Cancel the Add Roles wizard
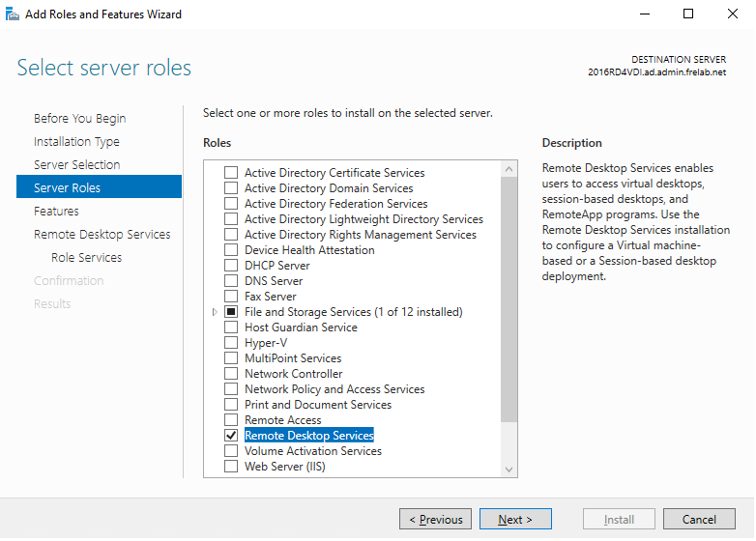 click(699, 520)
